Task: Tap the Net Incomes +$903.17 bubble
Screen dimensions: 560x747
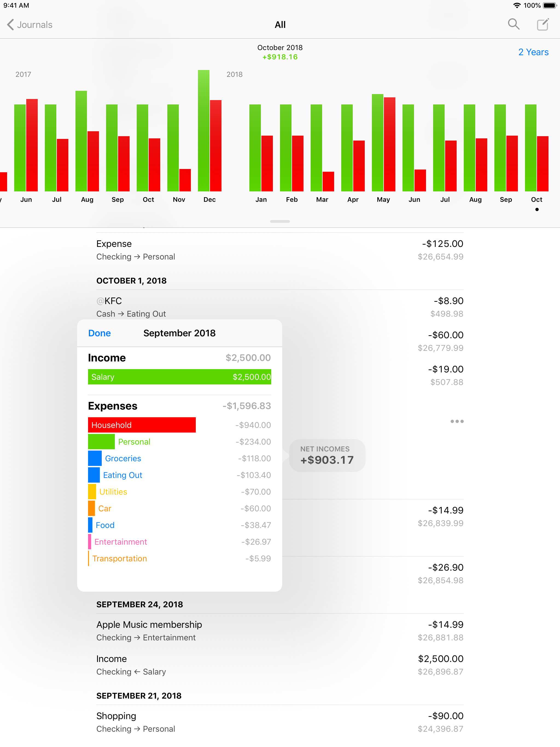Action: [x=326, y=455]
